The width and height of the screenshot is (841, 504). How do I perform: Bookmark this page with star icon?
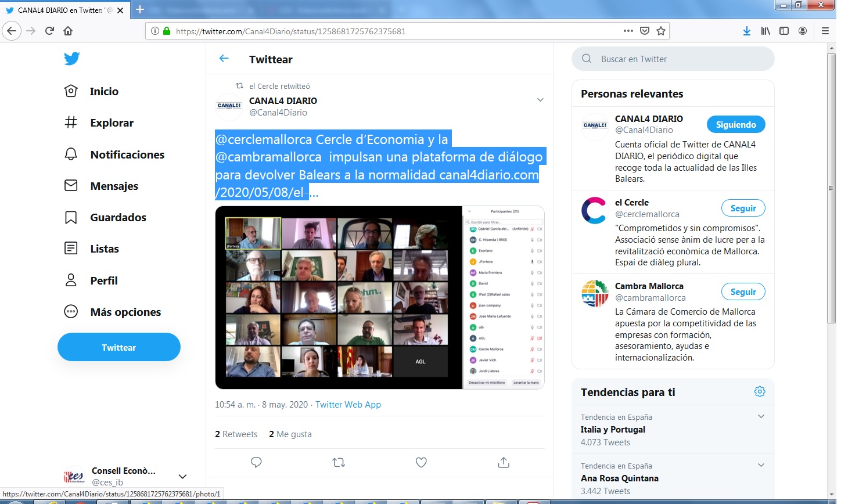click(x=661, y=31)
